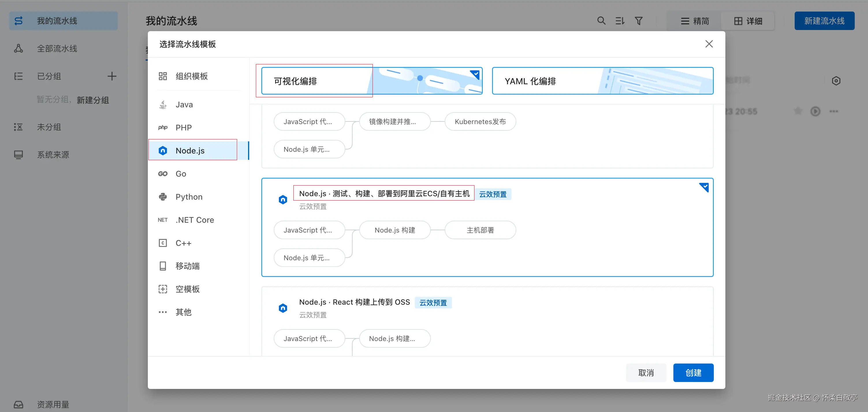The height and width of the screenshot is (412, 868).
Task: Choose the Python template category
Action: (x=199, y=196)
